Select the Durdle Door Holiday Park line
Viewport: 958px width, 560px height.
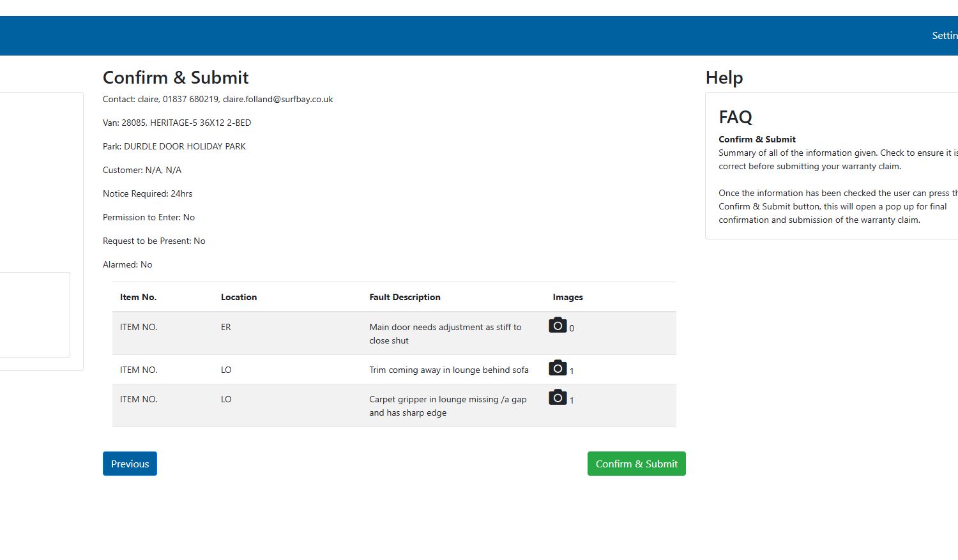[x=174, y=146]
